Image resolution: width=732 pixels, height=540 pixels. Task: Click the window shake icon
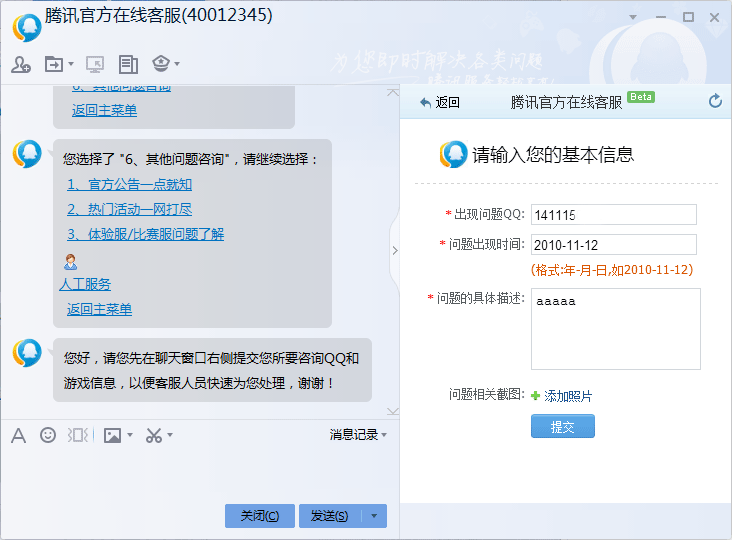(77, 435)
